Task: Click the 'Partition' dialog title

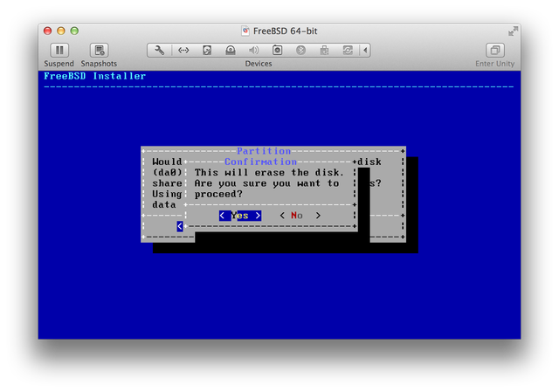Action: coord(264,151)
